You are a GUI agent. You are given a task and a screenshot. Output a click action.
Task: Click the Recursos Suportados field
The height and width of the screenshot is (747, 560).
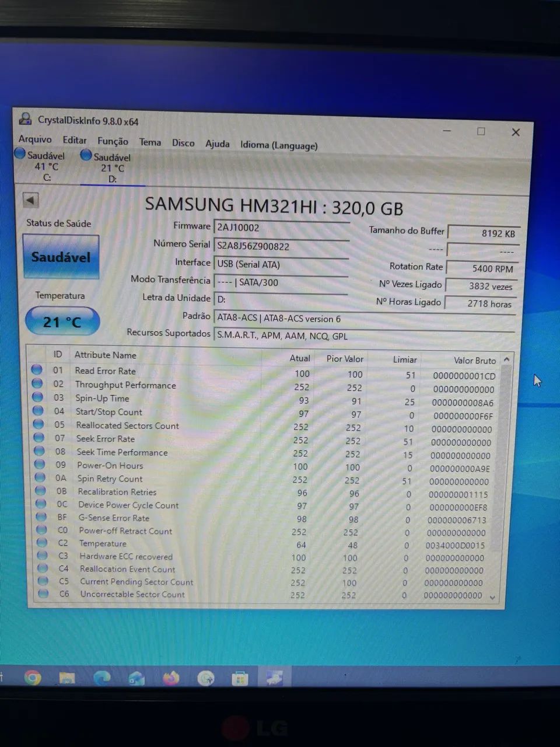(365, 336)
